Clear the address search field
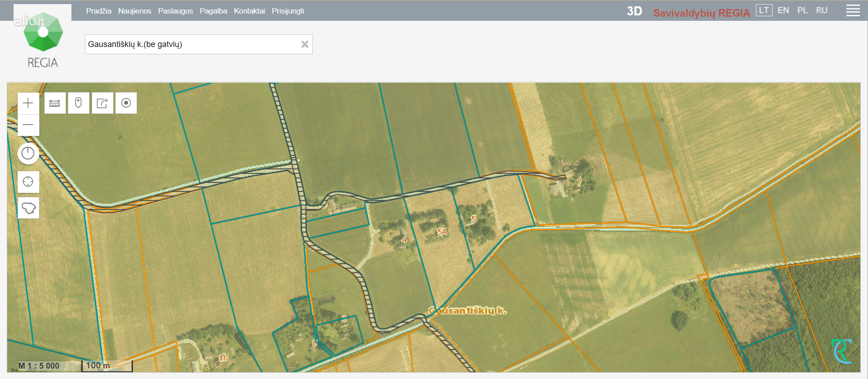Screen dimensions: 868x379 click(305, 44)
